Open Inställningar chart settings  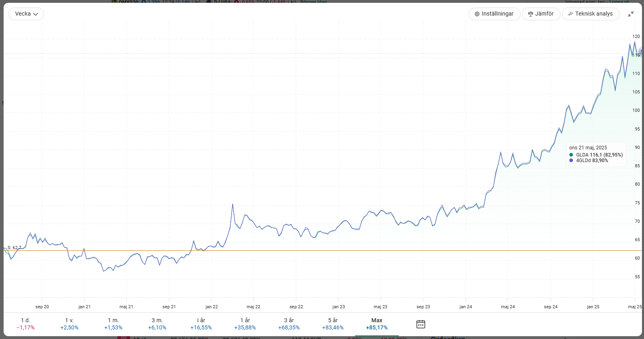point(494,14)
